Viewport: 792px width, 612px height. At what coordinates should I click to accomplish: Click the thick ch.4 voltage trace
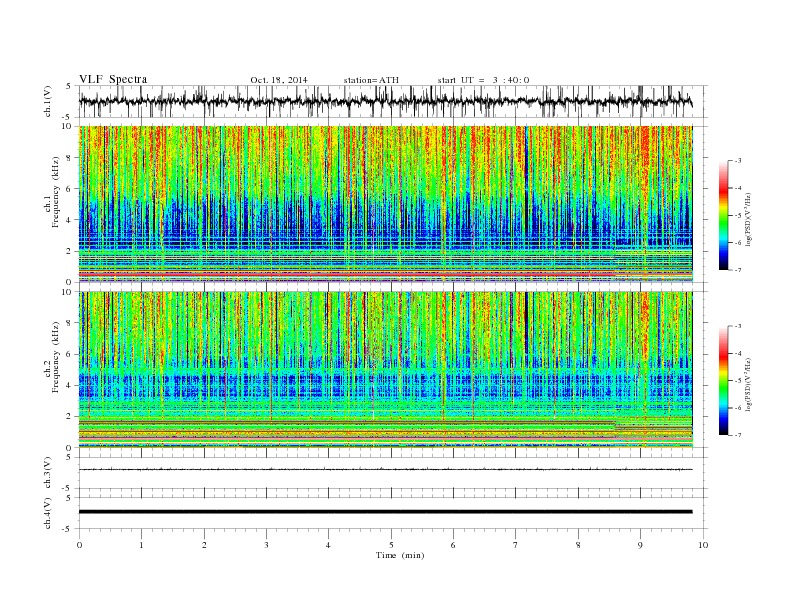386,512
